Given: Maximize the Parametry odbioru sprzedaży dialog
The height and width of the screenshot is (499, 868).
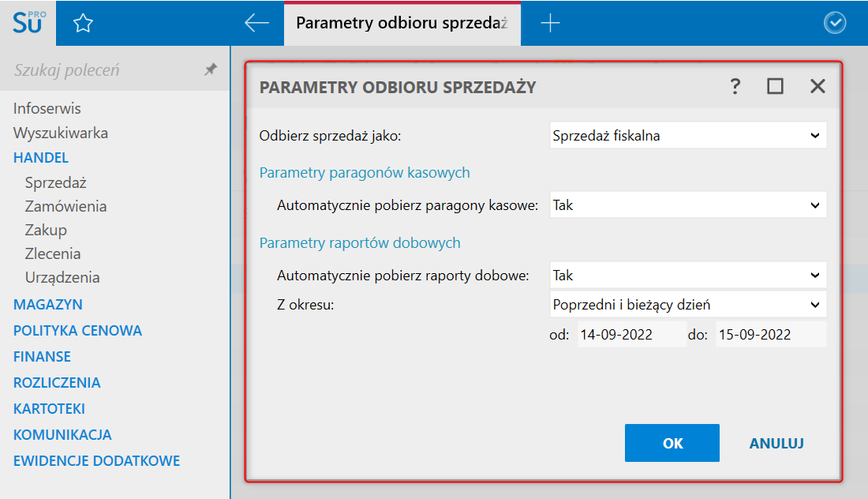Looking at the screenshot, I should [x=775, y=86].
